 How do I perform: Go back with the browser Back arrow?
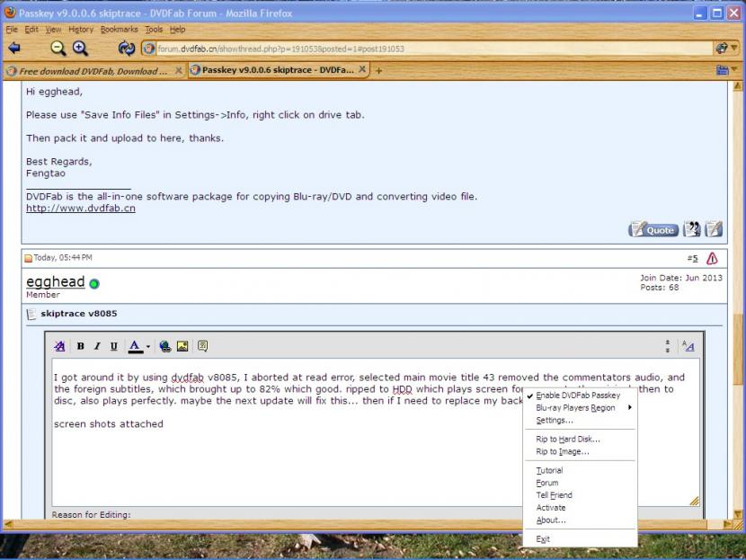pos(14,48)
